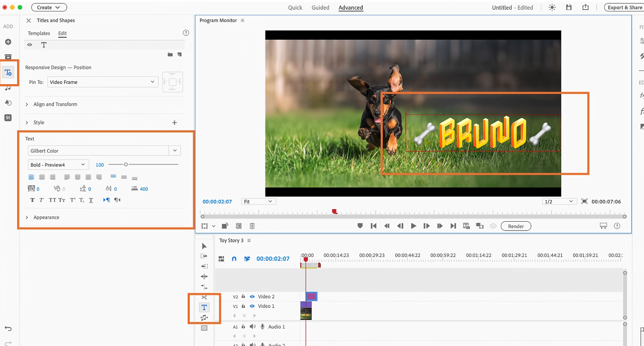Screen dimensions: 644x346
Task: Switch to the Templates tab
Action: point(39,33)
